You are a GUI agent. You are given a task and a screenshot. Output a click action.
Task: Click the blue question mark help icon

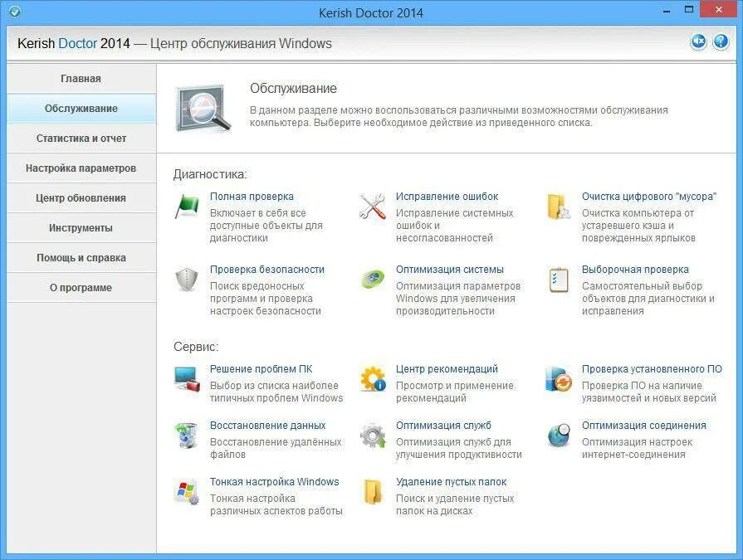point(721,41)
